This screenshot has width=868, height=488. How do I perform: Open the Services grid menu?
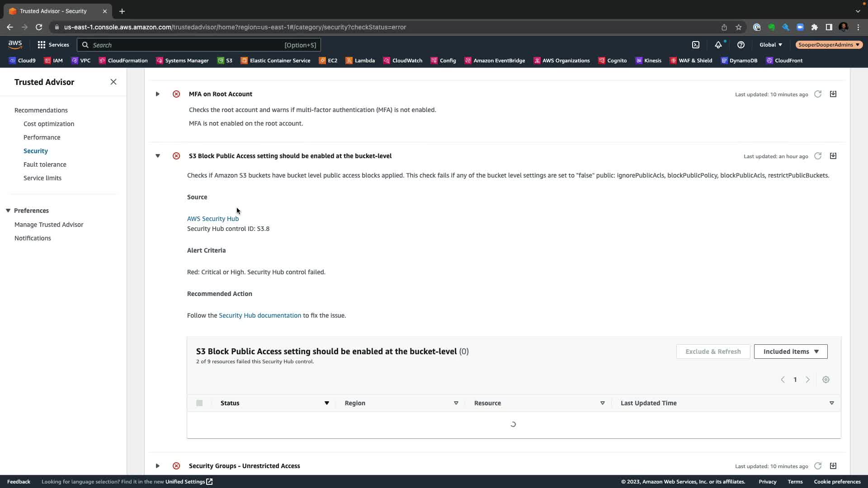point(53,45)
